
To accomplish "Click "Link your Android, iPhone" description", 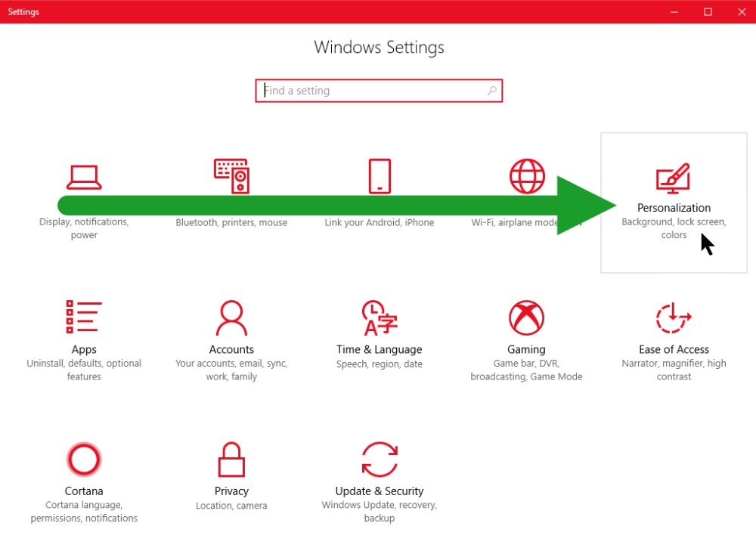I will (380, 222).
